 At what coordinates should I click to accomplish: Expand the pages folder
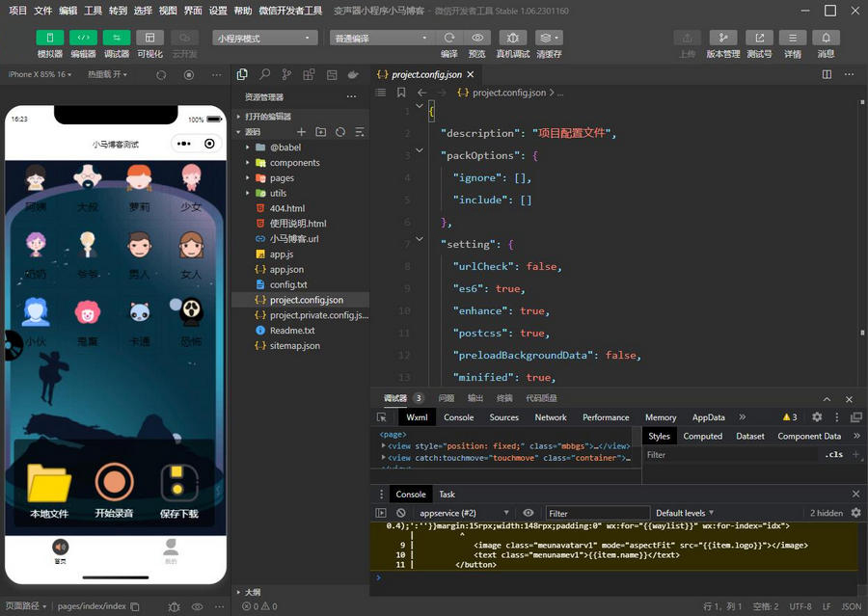pos(282,178)
